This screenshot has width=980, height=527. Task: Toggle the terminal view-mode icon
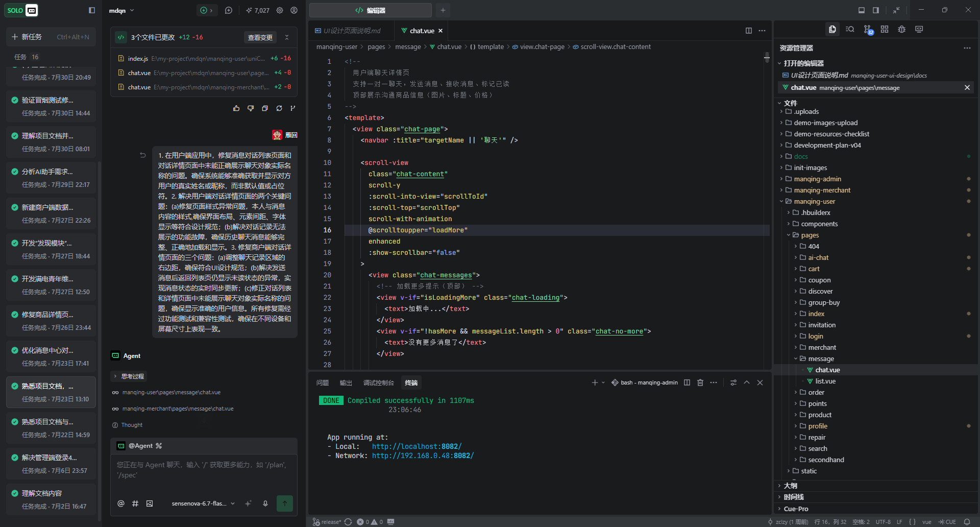point(733,382)
